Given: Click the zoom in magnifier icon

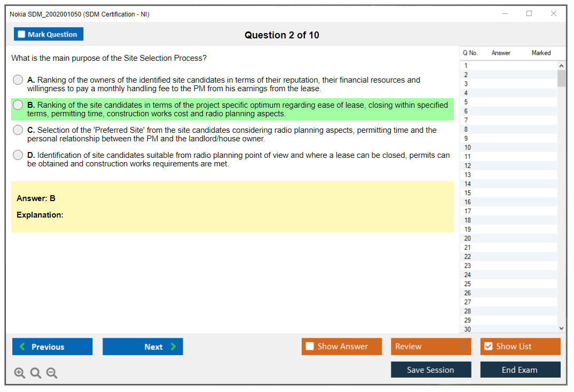Looking at the screenshot, I should point(20,373).
